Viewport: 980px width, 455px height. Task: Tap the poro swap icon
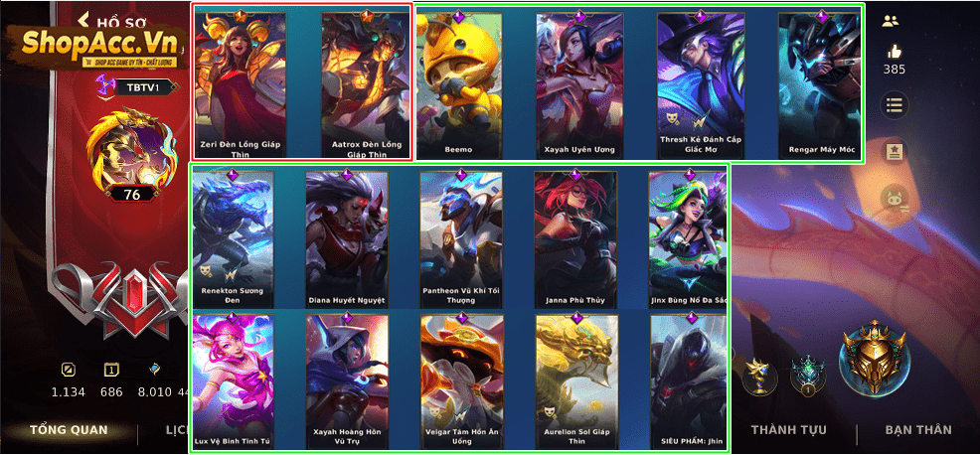point(895,200)
